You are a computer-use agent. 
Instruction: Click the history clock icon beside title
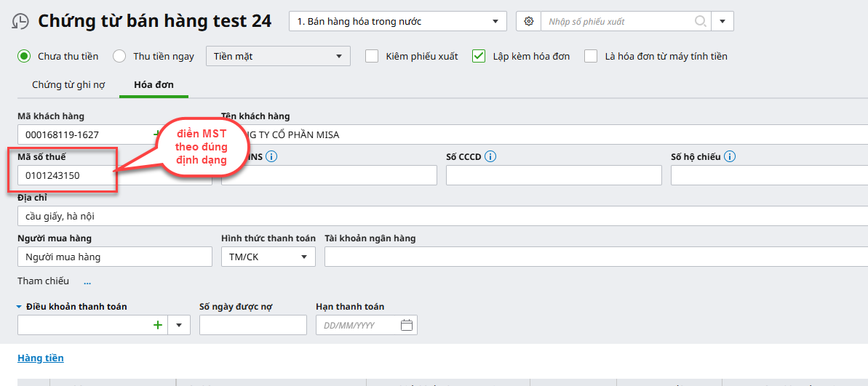[20, 22]
